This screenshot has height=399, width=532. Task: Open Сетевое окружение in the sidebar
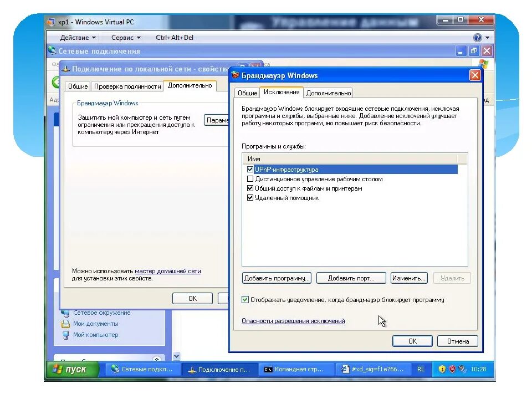[x=101, y=313]
